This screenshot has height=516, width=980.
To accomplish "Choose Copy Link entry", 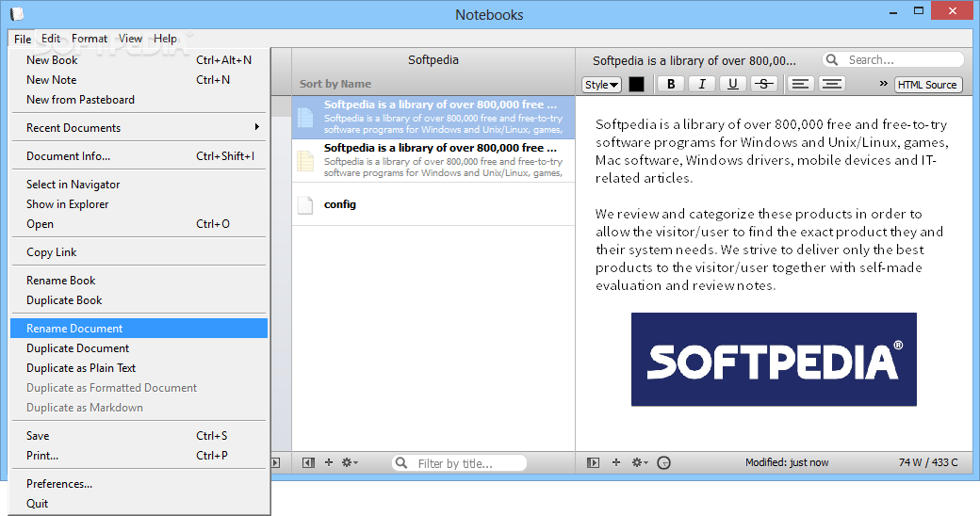I will [x=139, y=252].
